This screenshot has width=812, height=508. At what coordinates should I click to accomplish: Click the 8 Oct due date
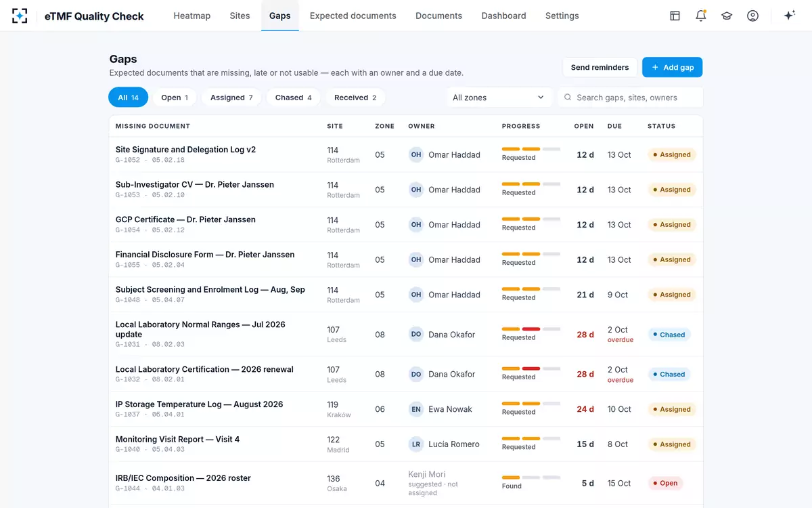click(618, 444)
